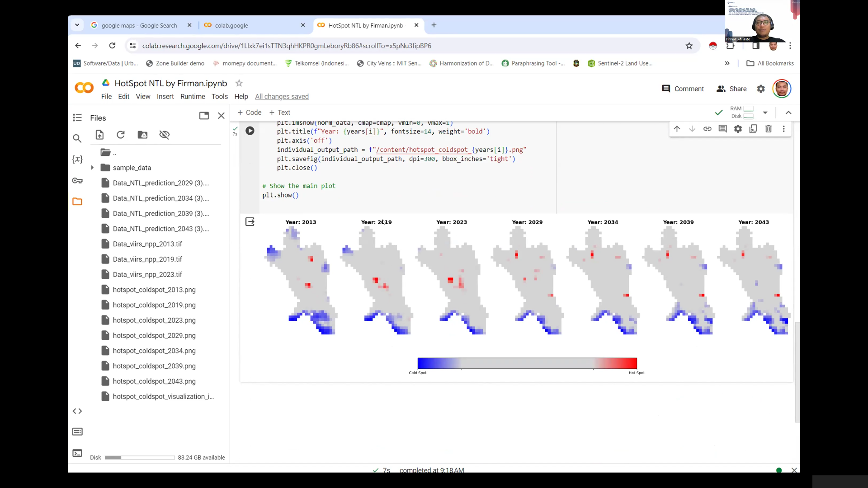Mount Google Drive in Files panel

click(142, 135)
